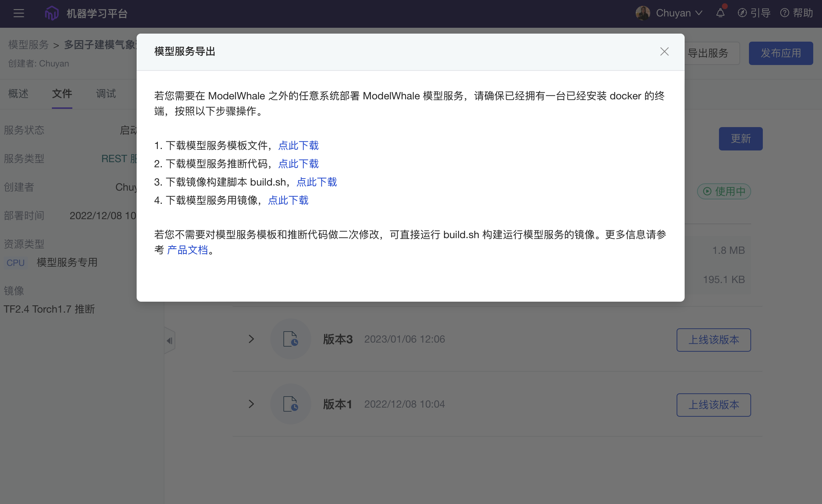Open the 产品文档 link
Viewport: 822px width, 504px height.
pyautogui.click(x=187, y=250)
